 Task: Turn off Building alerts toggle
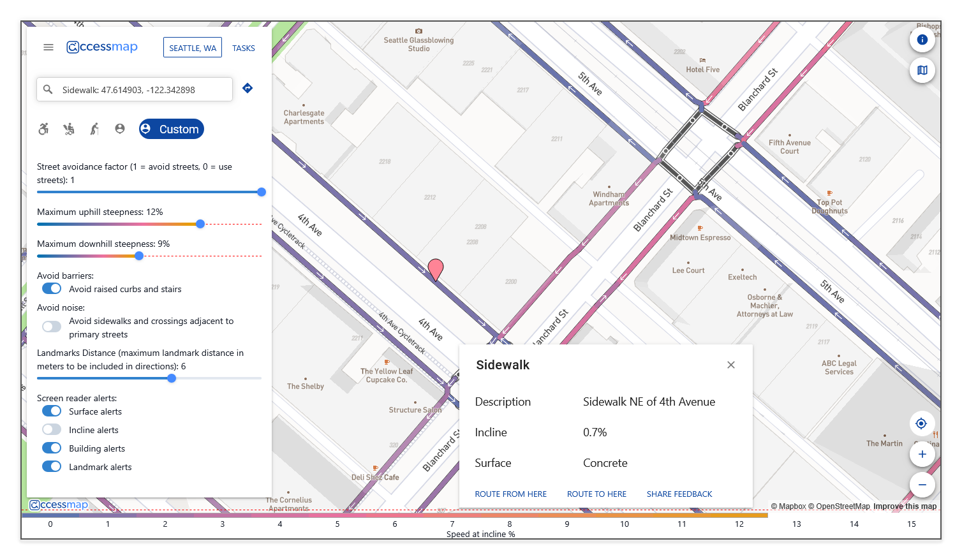[52, 448]
